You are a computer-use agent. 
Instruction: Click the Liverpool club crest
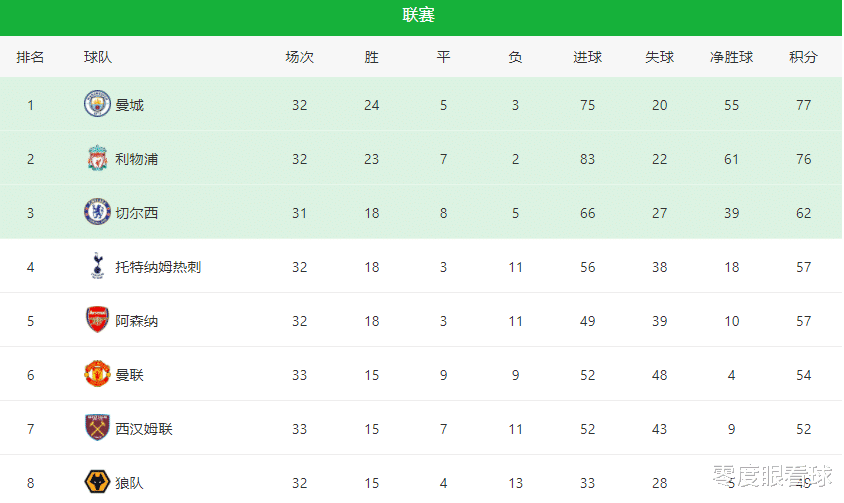(97, 158)
